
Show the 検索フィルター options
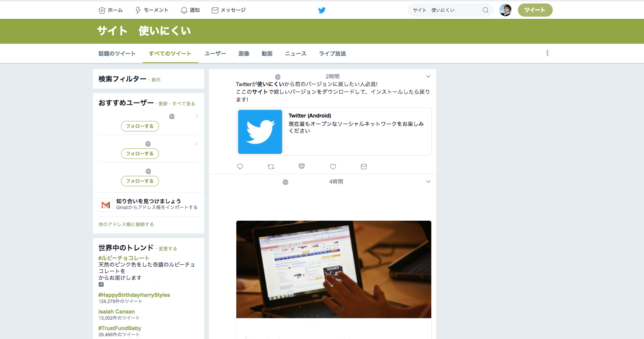pos(156,80)
